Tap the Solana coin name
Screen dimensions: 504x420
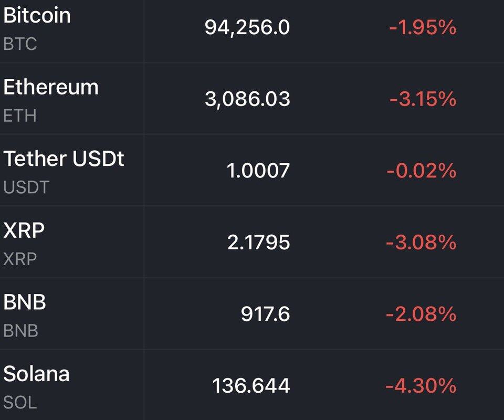tap(36, 374)
